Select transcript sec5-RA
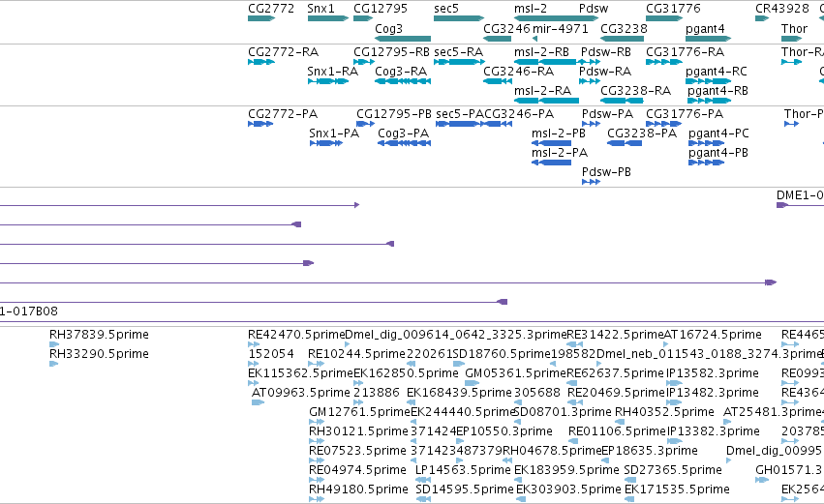824x504 pixels. point(458,52)
